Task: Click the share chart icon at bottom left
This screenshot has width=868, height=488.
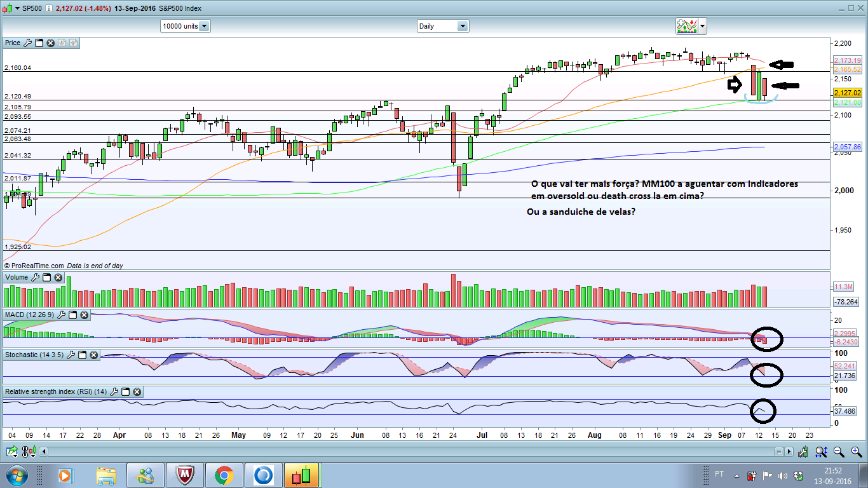Action: (12, 451)
